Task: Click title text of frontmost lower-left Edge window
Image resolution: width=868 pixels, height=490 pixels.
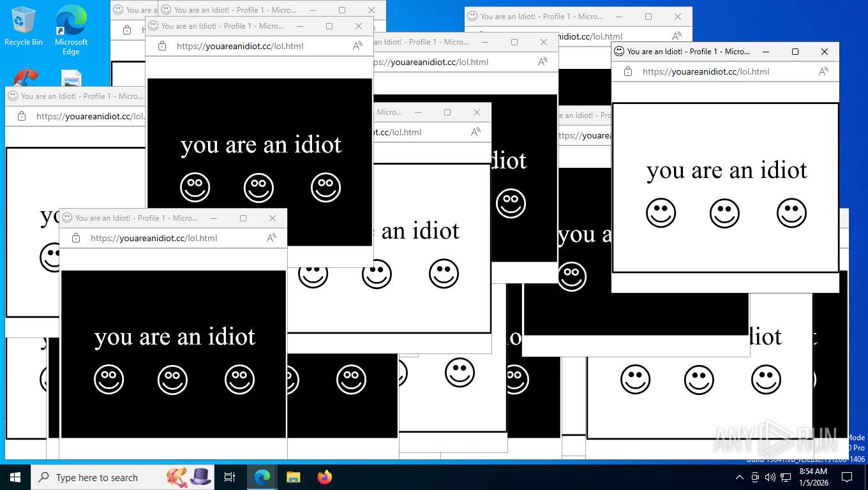Action: click(x=137, y=218)
